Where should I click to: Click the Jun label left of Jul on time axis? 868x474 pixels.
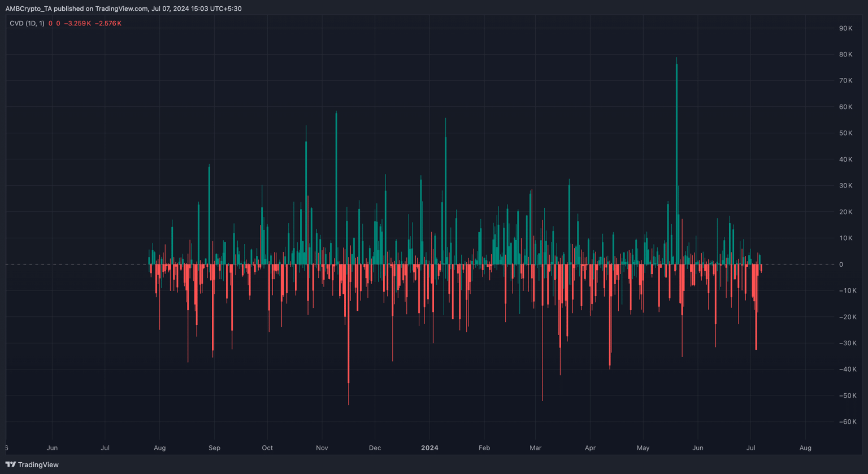point(52,448)
